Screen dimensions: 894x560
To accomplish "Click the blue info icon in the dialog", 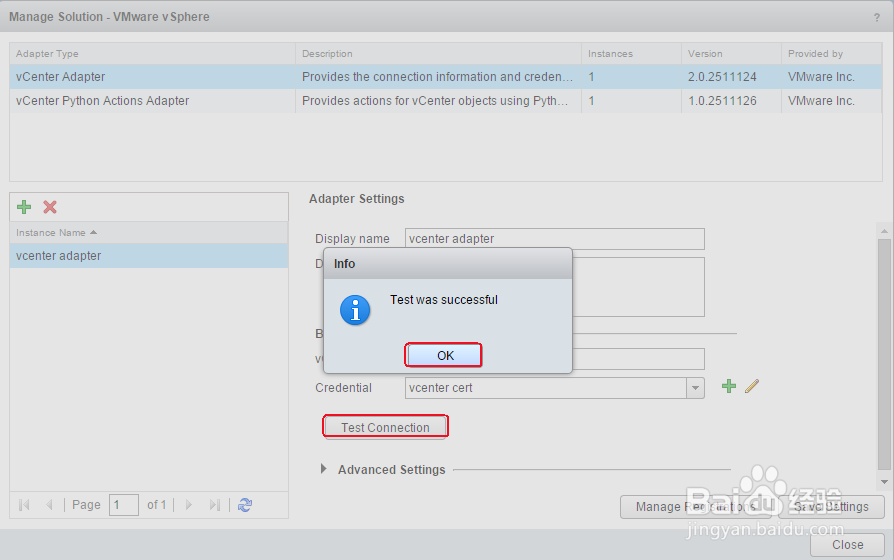I will pyautogui.click(x=355, y=310).
